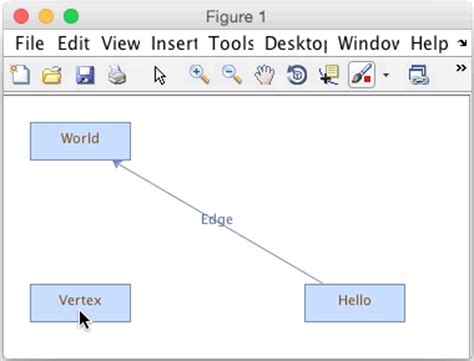474x361 pixels.
Task: Choose the Rotate 3D tool
Action: tap(297, 75)
